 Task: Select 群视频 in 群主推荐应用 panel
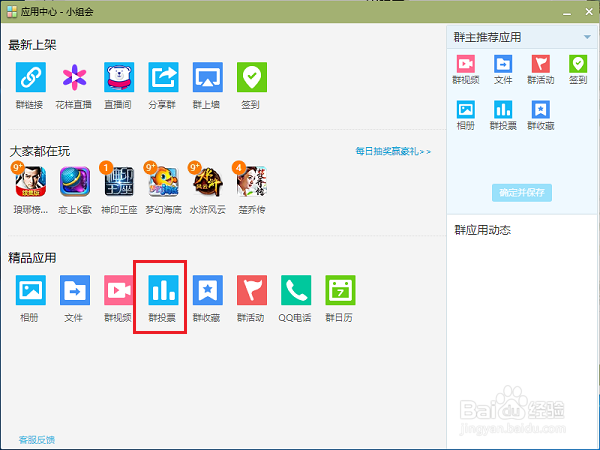pyautogui.click(x=466, y=64)
